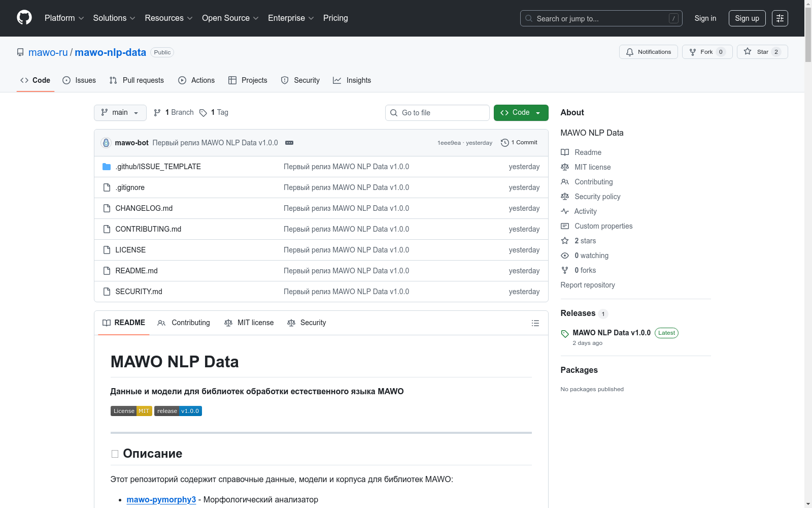
Task: Click the tag icon beside 1 Tag
Action: (203, 113)
